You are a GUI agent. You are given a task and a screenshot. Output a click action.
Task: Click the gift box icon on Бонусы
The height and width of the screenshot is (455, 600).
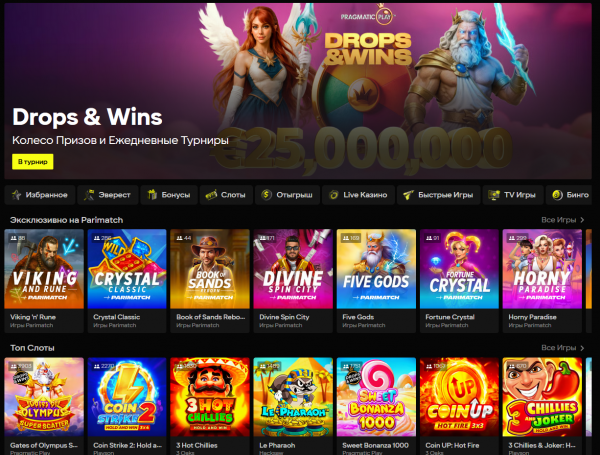coord(152,195)
